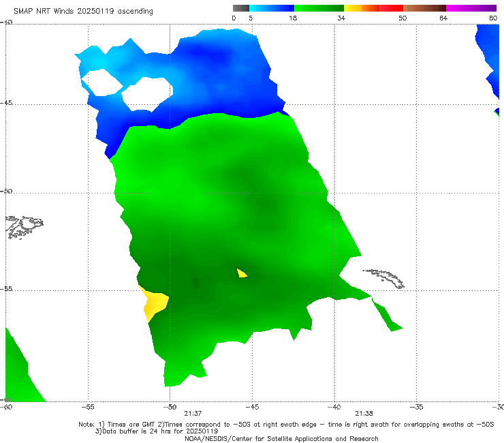Click the title 'SMAP NRT Winds 20250119 ascending'
Screen dimensions: 504x443
pyautogui.click(x=83, y=12)
